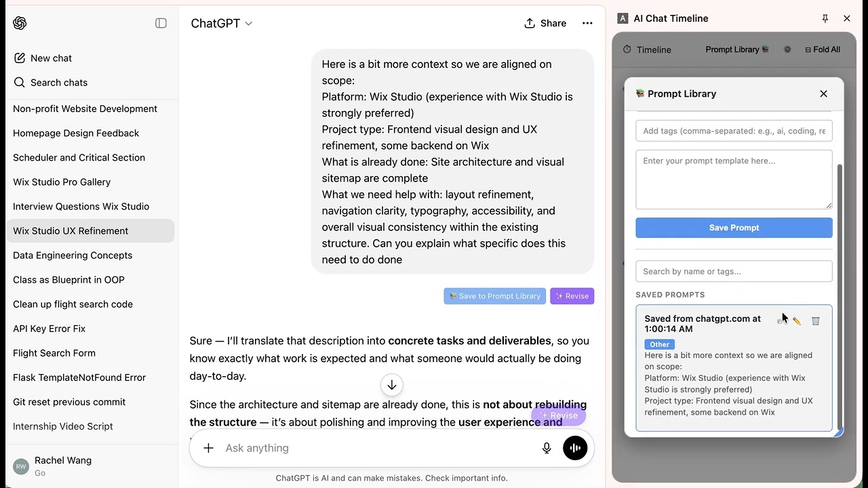Screen dimensions: 868x488
Task: Open the three-dot conversation options menu
Action: 587,23
